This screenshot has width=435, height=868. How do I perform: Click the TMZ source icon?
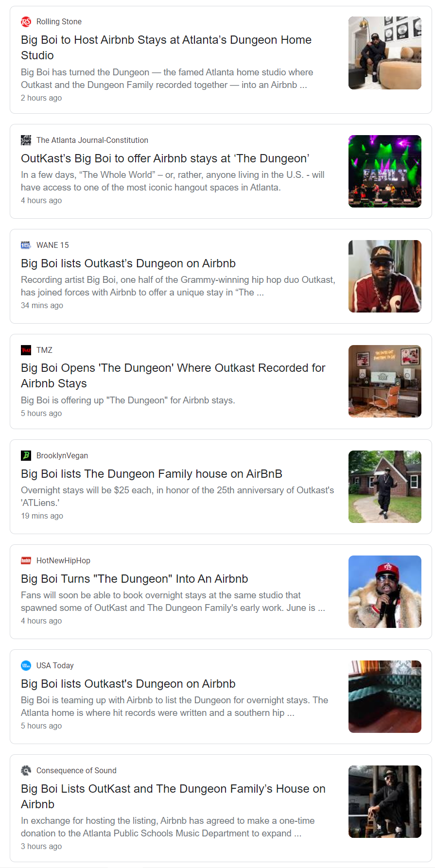click(26, 350)
